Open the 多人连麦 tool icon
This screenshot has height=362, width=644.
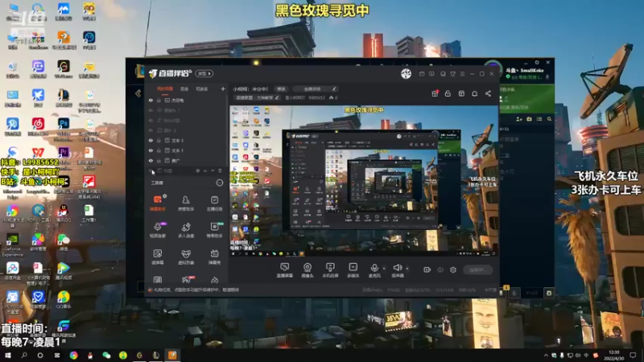186,230
